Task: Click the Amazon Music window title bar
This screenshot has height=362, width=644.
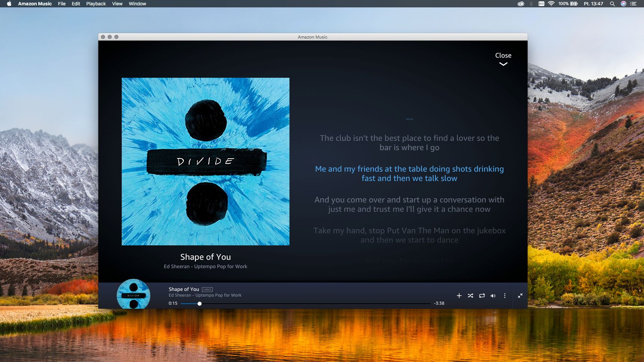Action: point(313,37)
